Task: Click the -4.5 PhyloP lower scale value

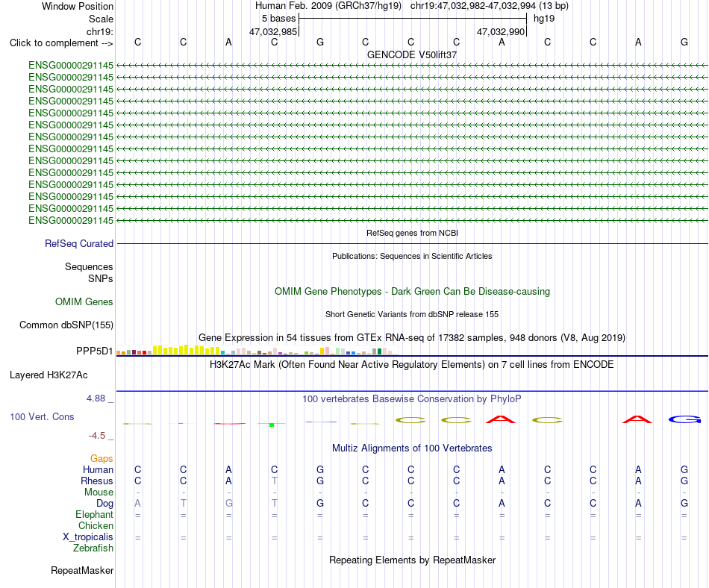Action: [97, 436]
